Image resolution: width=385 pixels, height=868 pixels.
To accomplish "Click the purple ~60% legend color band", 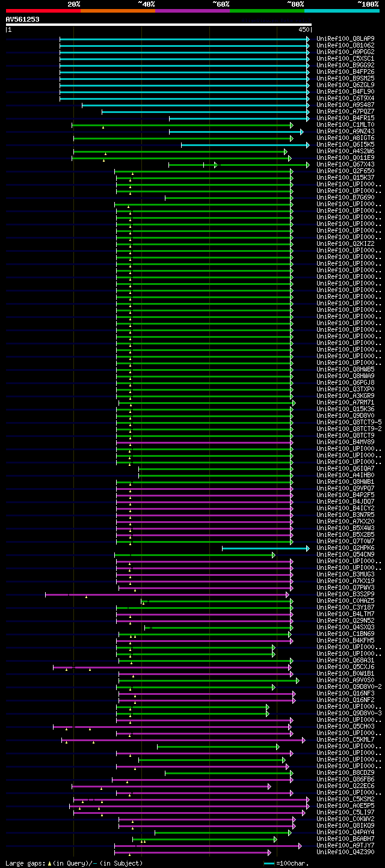I will tap(192, 10).
